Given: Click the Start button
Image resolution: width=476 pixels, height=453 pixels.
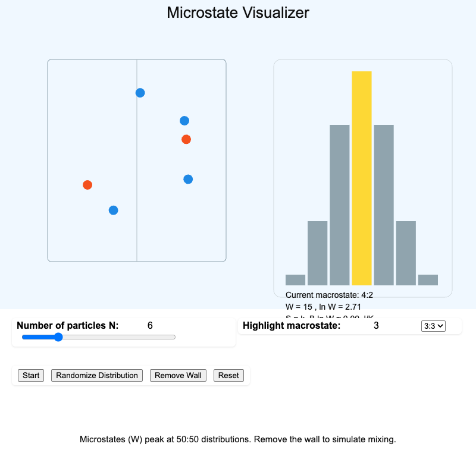Looking at the screenshot, I should [x=30, y=375].
